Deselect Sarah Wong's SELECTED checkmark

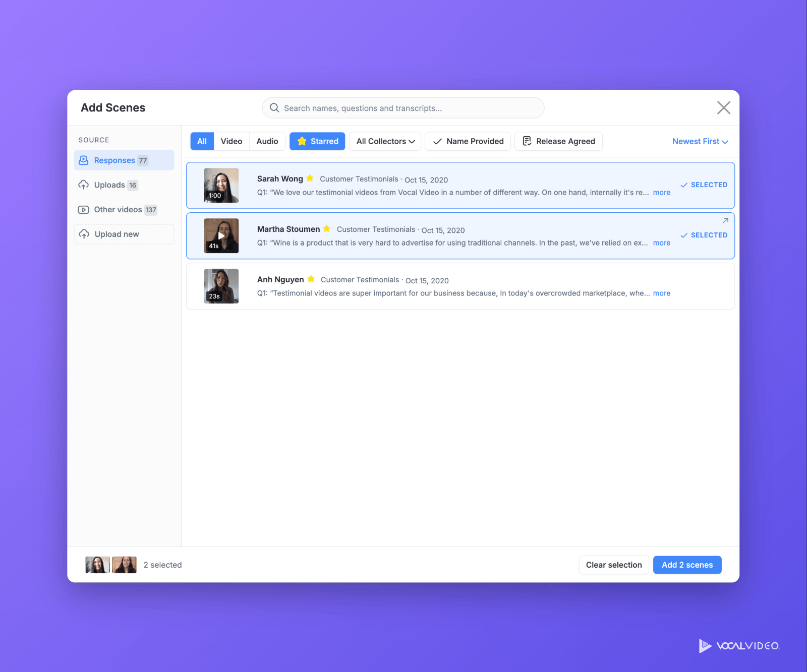click(704, 185)
